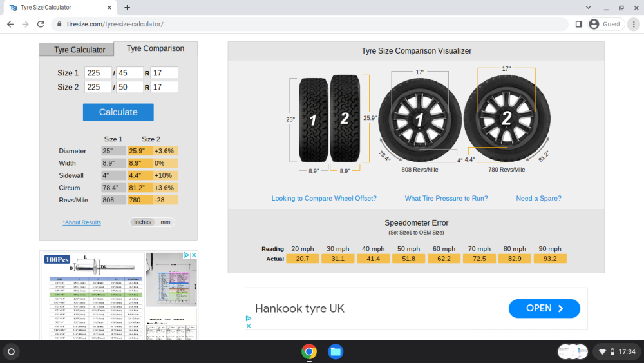Select the Tyre Comparison tab
Screen dimensions: 644x363
tap(155, 48)
